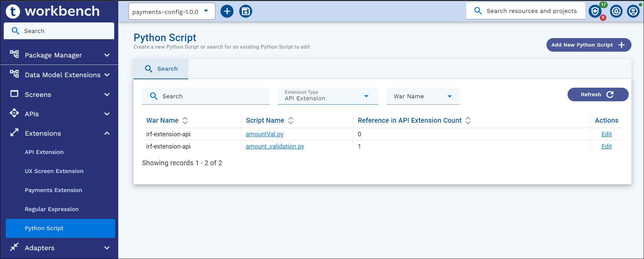Click the APIs sidebar icon

pos(14,113)
